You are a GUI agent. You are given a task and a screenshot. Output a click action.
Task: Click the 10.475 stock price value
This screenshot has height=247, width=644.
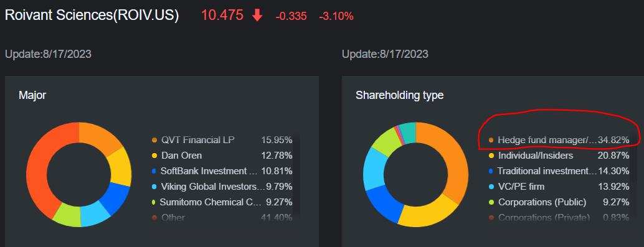point(222,16)
